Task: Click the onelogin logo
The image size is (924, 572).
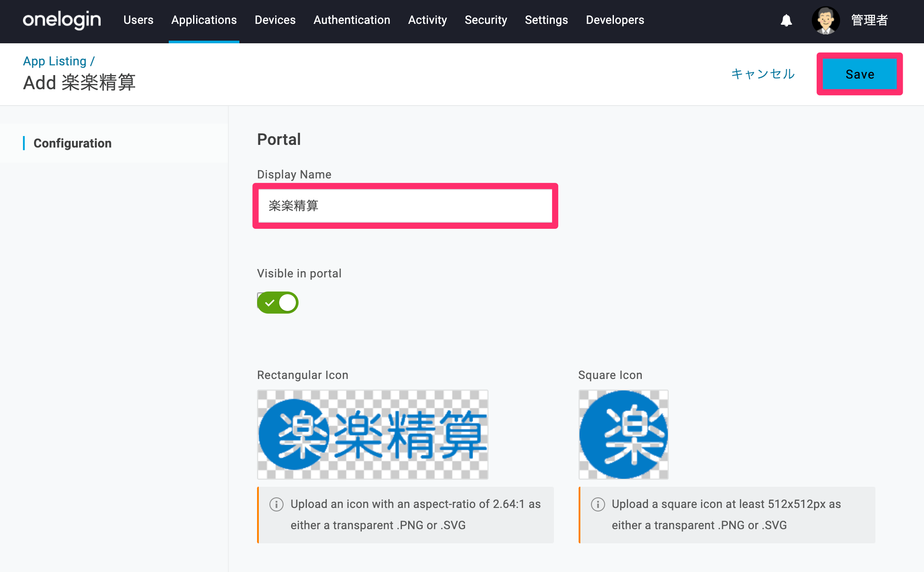Action: click(62, 20)
